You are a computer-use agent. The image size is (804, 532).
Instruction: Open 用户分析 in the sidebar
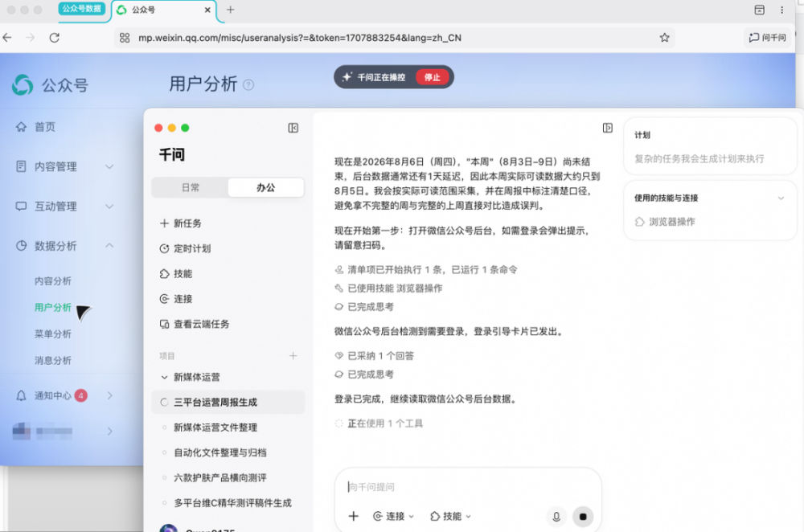click(x=53, y=308)
